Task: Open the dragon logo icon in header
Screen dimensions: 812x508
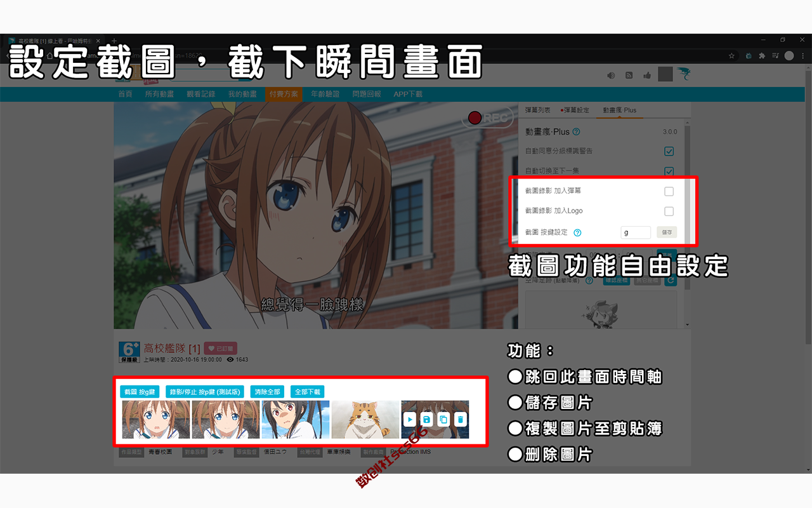Action: pos(683,74)
